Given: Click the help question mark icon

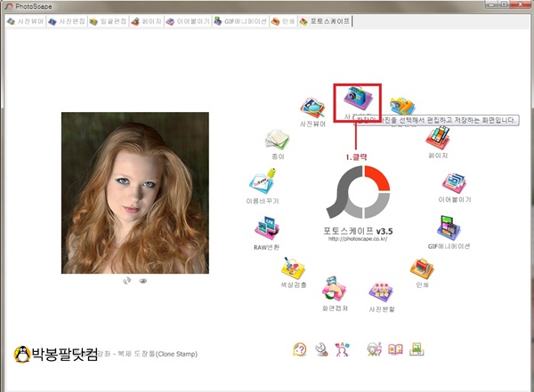Looking at the screenshot, I should pos(300,349).
